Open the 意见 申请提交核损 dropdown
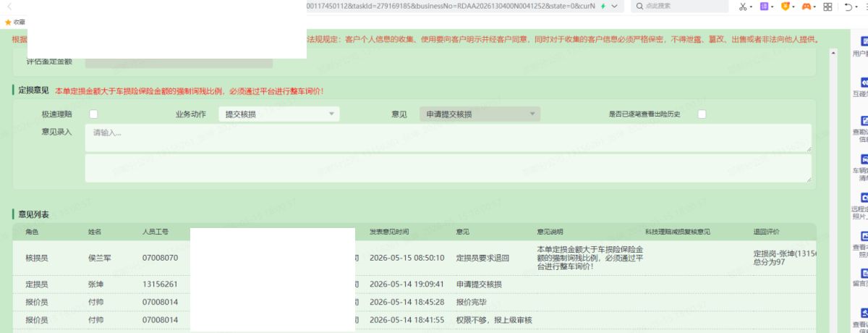 pos(480,114)
